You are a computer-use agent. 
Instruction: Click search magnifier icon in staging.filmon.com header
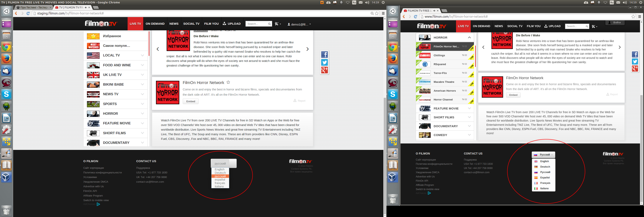[x=269, y=24]
